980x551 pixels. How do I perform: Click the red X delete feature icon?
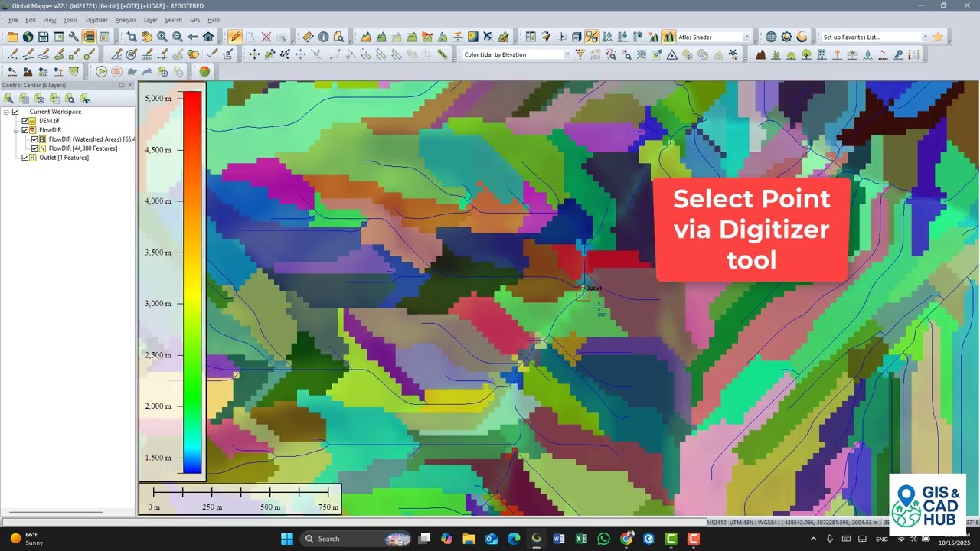pos(266,37)
